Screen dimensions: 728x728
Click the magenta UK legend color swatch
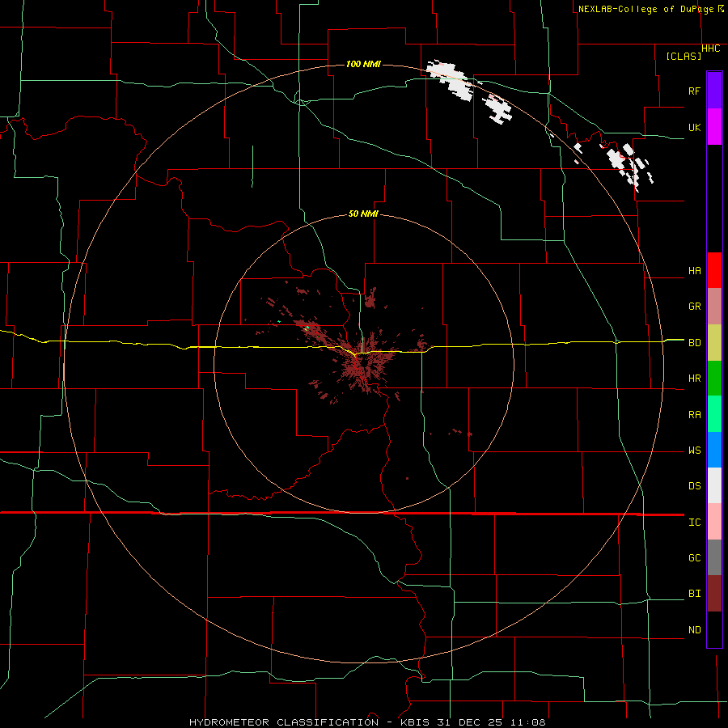coord(714,127)
